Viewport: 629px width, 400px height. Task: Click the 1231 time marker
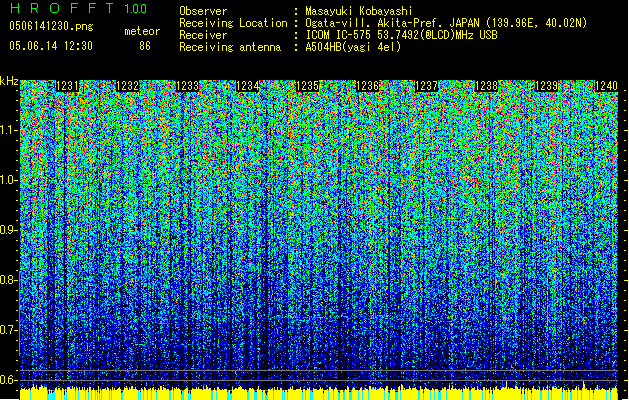69,87
